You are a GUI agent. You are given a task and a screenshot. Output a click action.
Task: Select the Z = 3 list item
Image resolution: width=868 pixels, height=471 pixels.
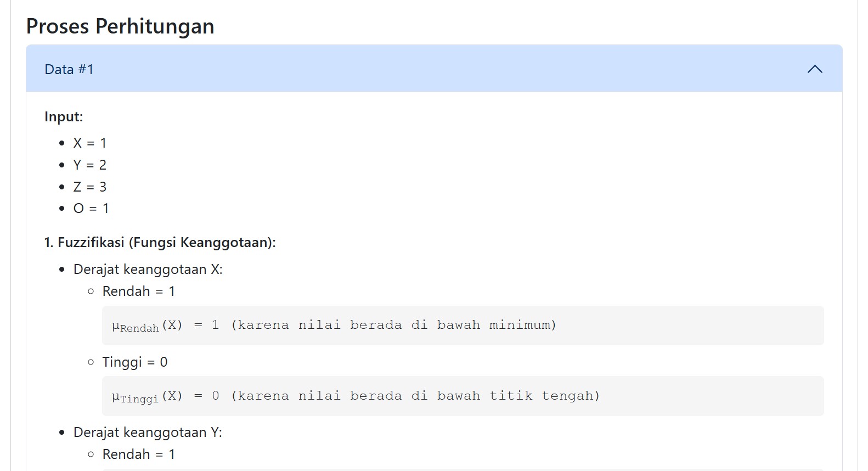(90, 187)
